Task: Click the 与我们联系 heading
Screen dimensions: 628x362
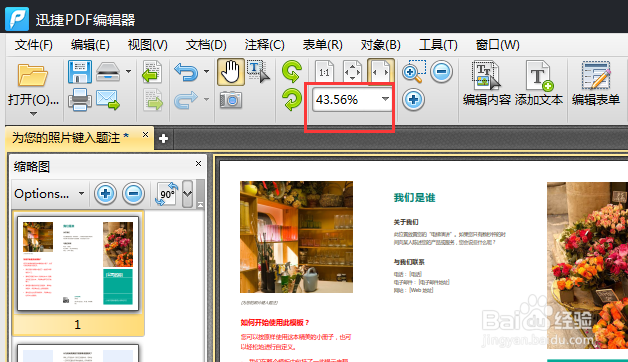Action: coord(409,262)
